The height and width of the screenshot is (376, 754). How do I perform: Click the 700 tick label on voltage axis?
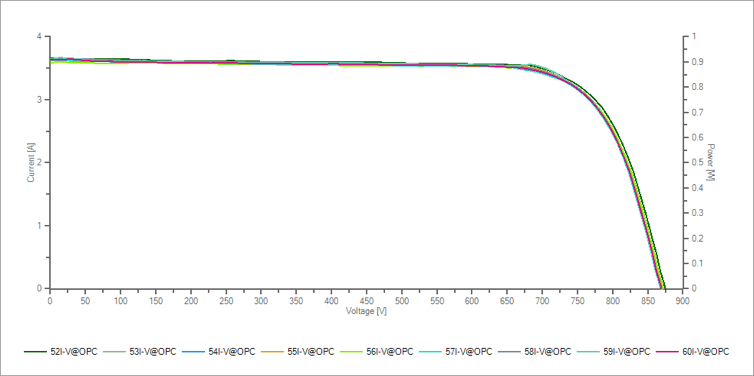click(542, 301)
